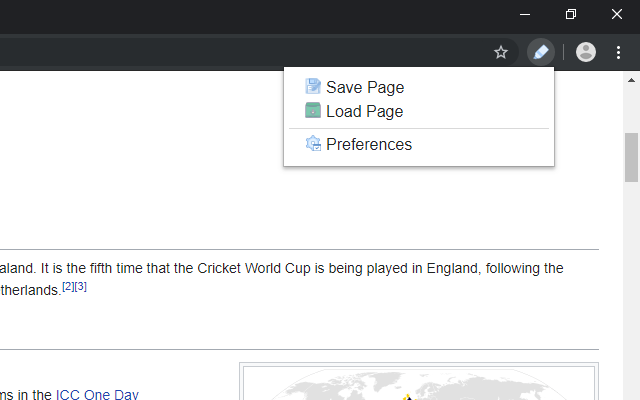
Task: Open citation reference [3]
Action: (81, 287)
